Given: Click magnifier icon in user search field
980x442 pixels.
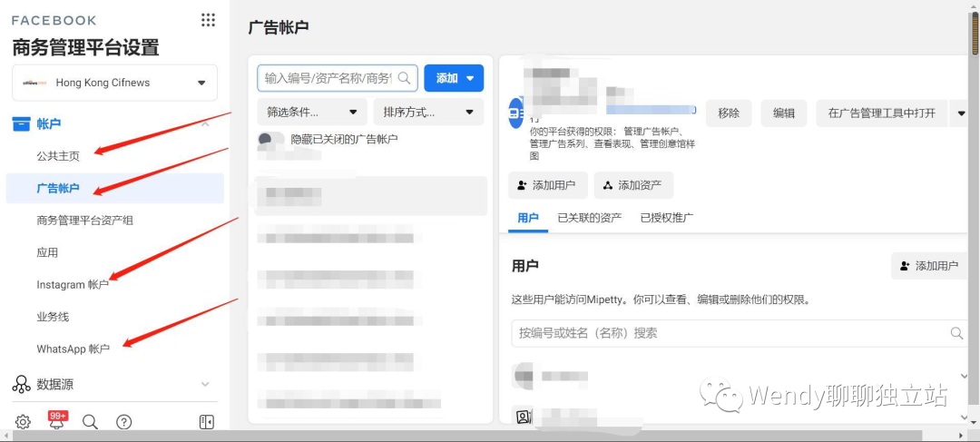Looking at the screenshot, I should pyautogui.click(x=956, y=333).
